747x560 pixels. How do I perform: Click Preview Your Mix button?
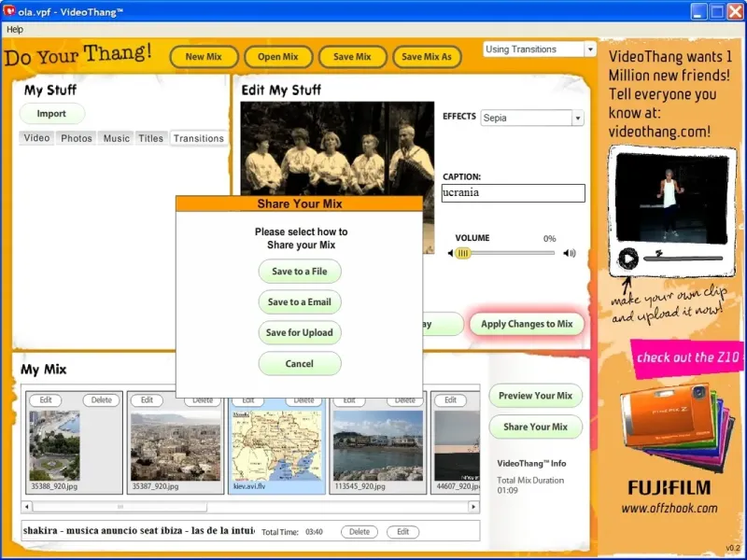535,396
